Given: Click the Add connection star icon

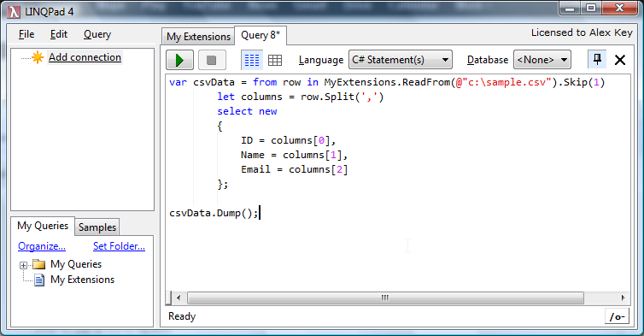Looking at the screenshot, I should (x=38, y=57).
